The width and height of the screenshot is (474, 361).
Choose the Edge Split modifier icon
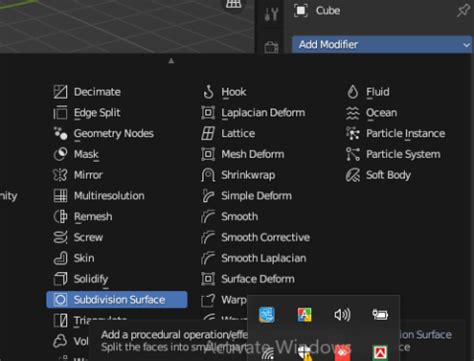pos(60,113)
